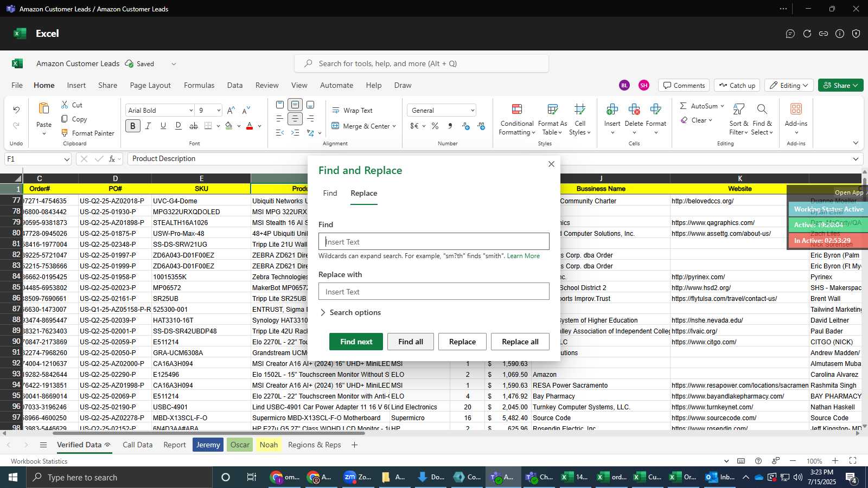Click the font color red swatch
The width and height of the screenshot is (868, 488).
pos(250,126)
